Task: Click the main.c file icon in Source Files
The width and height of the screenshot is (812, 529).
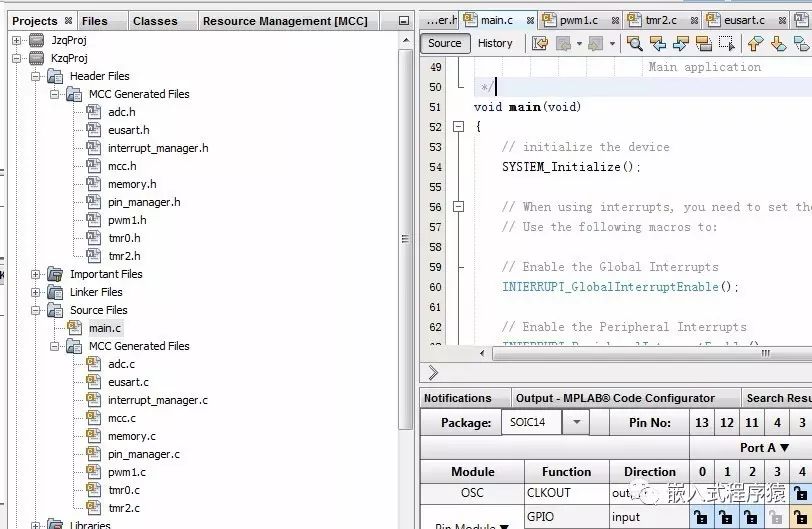Action: point(74,328)
